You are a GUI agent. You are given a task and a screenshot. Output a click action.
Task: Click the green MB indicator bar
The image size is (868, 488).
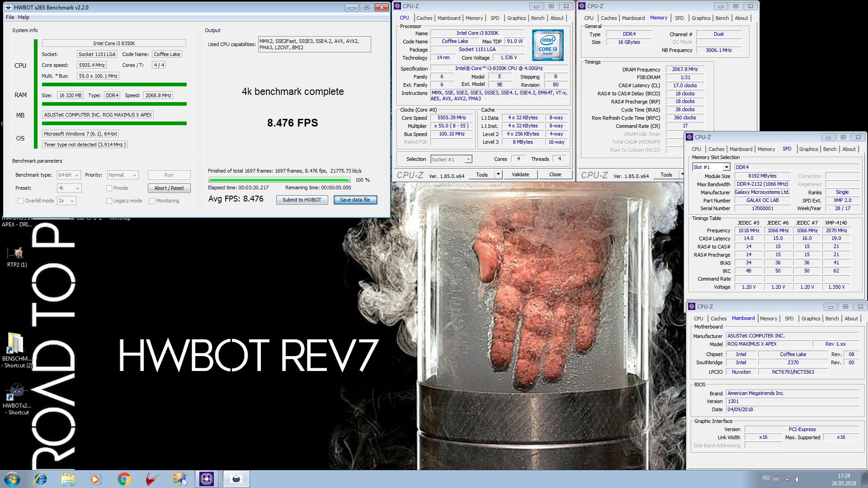[114, 123]
